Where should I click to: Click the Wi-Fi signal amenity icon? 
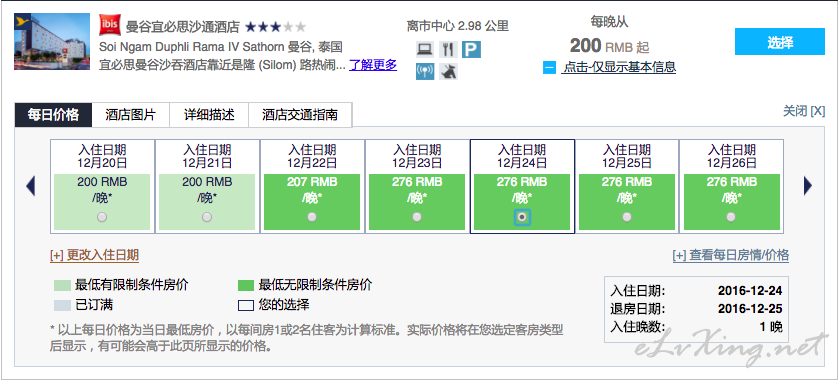click(425, 71)
